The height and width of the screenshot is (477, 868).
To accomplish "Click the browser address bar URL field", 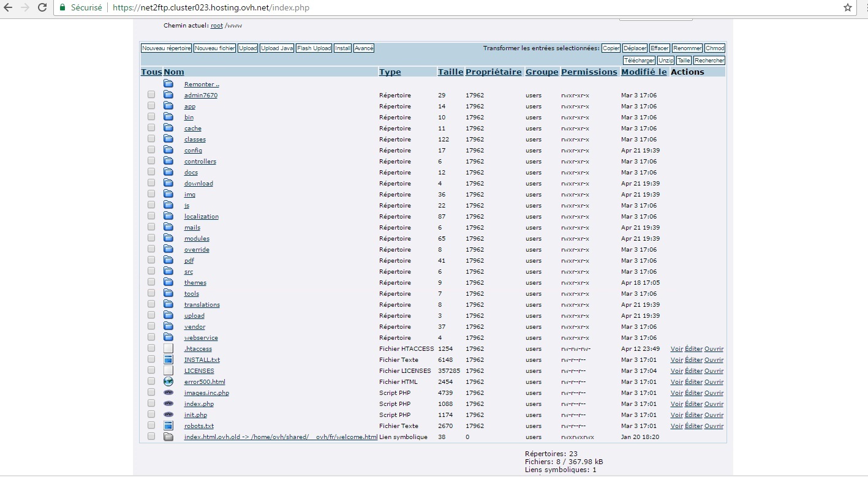I will pos(429,7).
